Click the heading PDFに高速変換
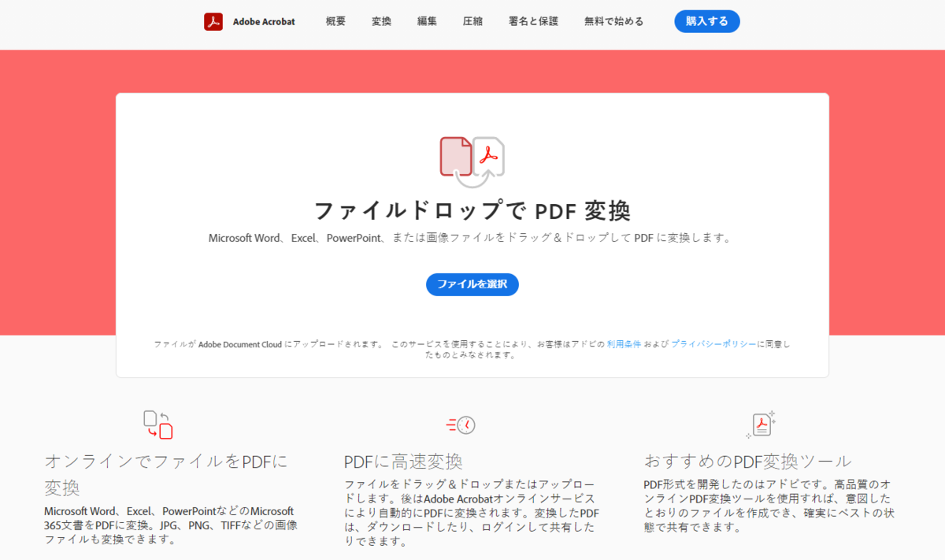This screenshot has width=945, height=560. pyautogui.click(x=403, y=462)
